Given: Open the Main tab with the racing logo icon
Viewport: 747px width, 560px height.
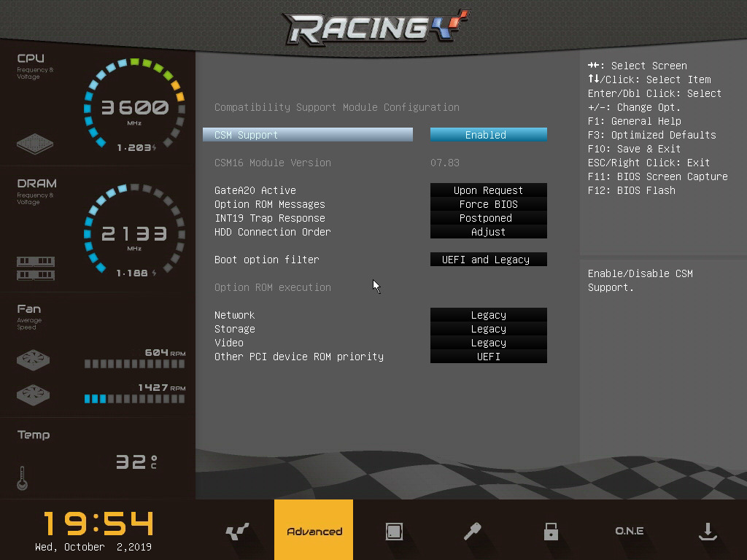Looking at the screenshot, I should pyautogui.click(x=237, y=531).
